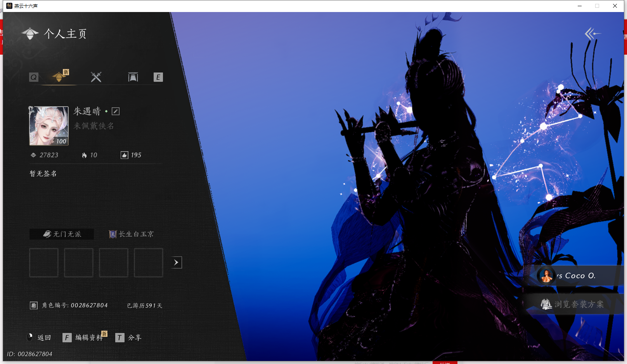Screen dimensions: 627x364
Task: Click the flame icon beside 10
Action: point(84,155)
